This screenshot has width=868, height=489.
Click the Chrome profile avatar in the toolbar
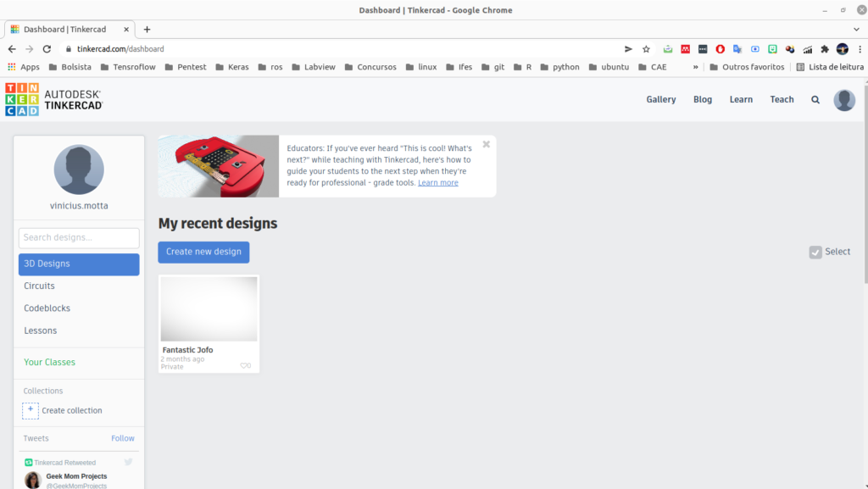843,48
